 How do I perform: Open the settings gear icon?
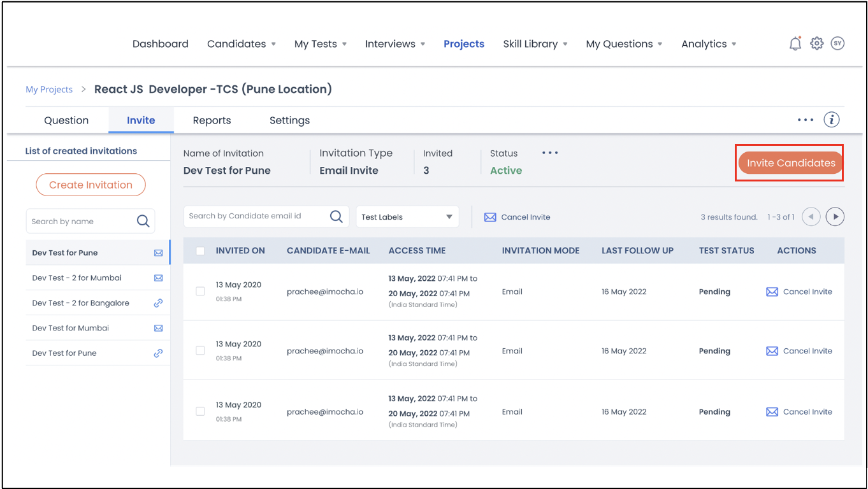click(816, 43)
